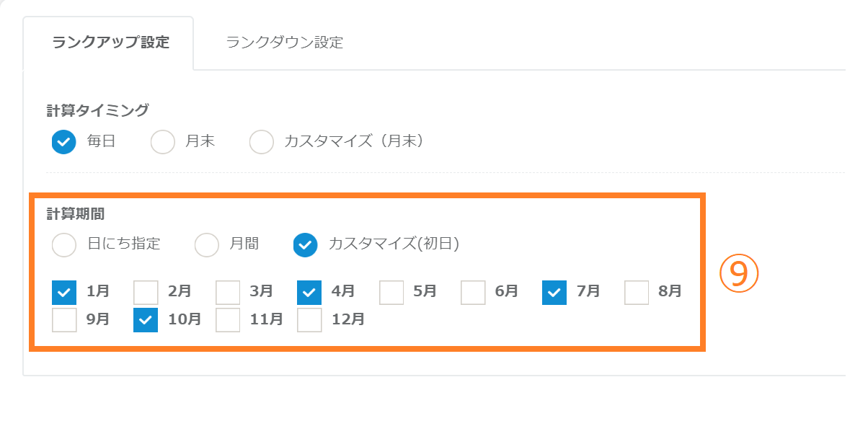
Task: Tick the 9月 month checkbox
Action: (x=64, y=319)
